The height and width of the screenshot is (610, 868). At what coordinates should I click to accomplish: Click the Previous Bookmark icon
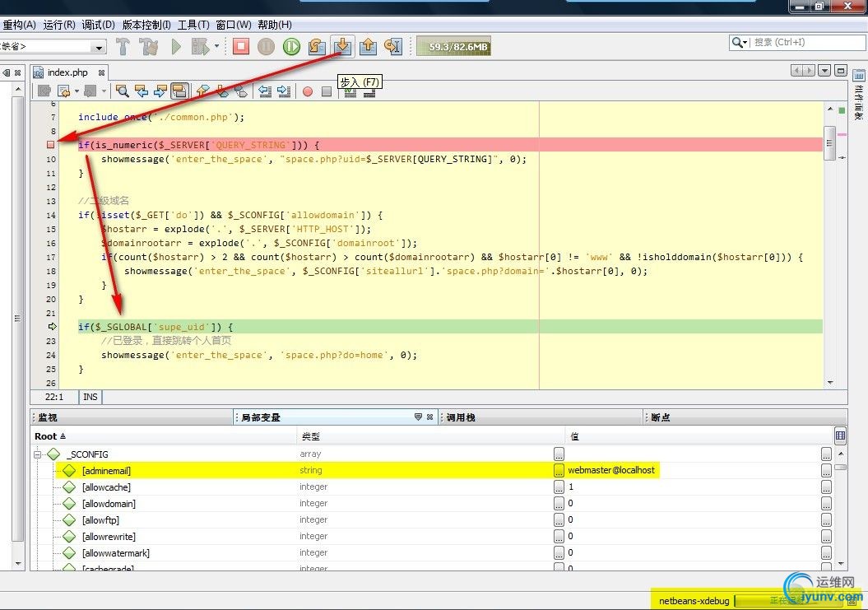coord(203,91)
